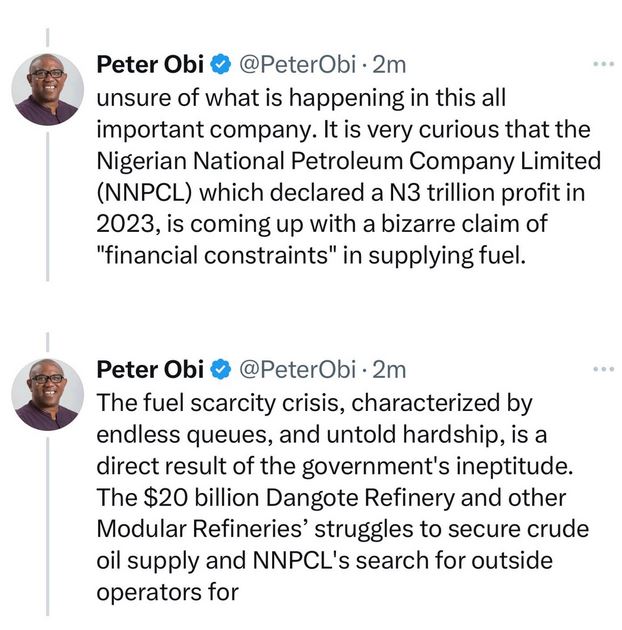
Task: Click the 2m timestamp on the first tweet
Action: (x=389, y=66)
